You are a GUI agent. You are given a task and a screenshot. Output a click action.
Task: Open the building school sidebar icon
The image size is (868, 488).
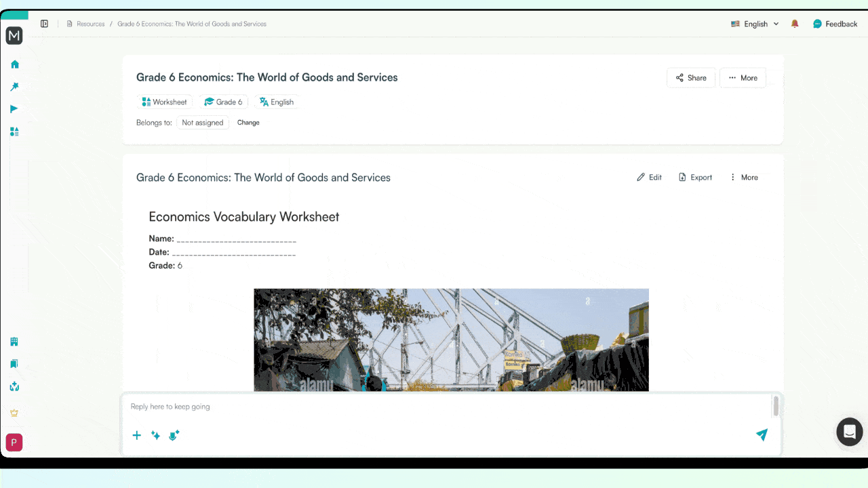14,342
